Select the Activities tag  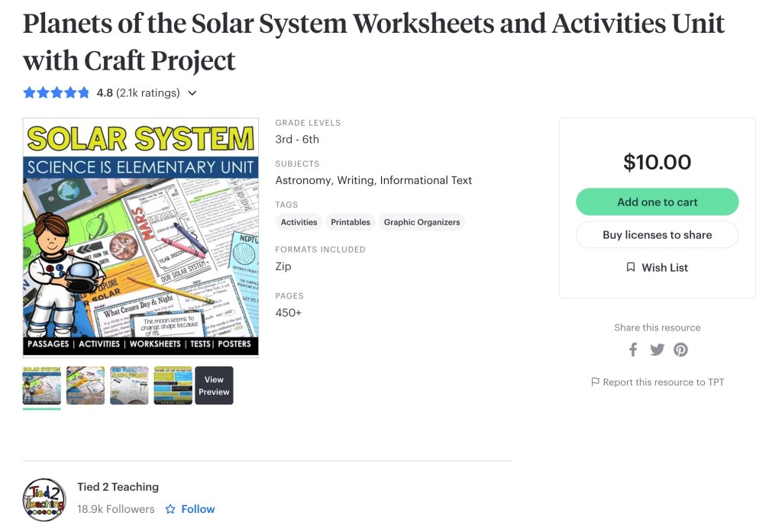[299, 222]
